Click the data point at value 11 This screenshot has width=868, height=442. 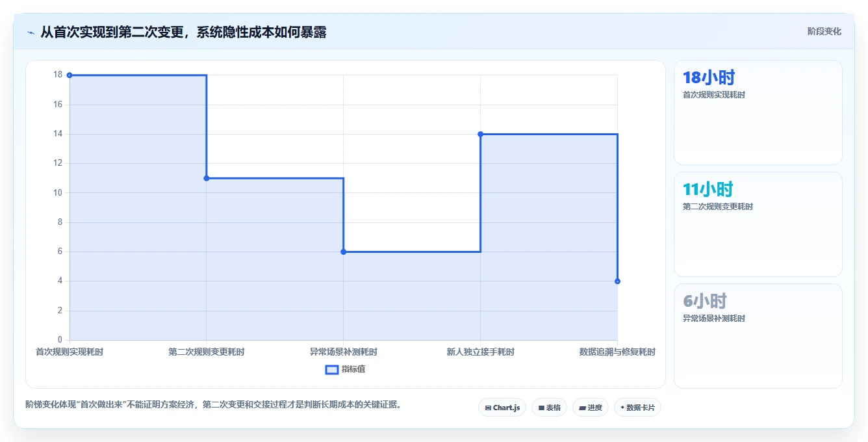point(207,178)
